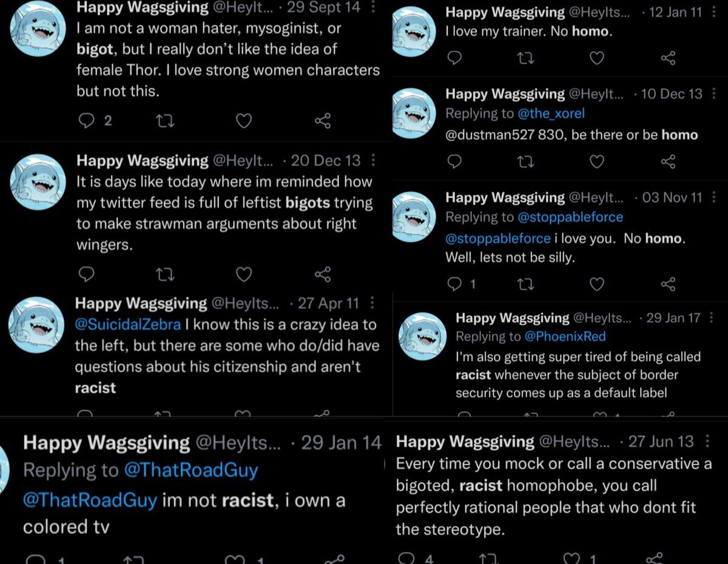The width and height of the screenshot is (728, 564).
Task: Like the female Thor tweet
Action: coord(243,121)
